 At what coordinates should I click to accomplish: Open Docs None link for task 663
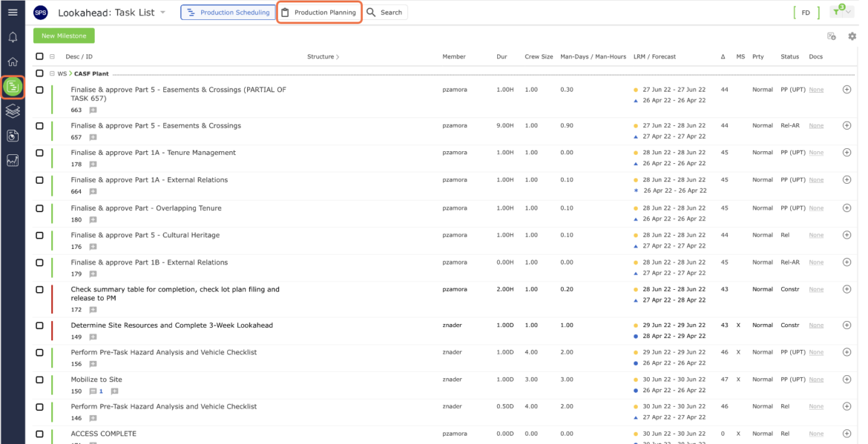816,90
